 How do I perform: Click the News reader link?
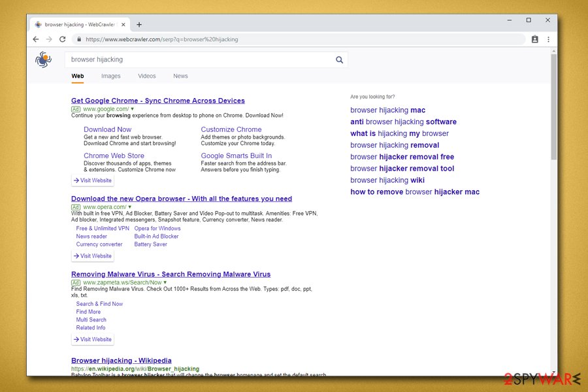pos(91,237)
